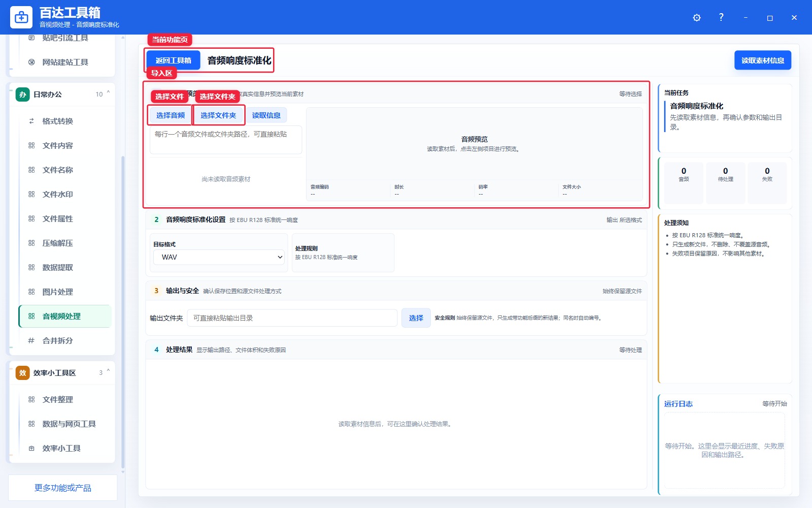The image size is (812, 508).
Task: Click the sidebar vertical scrollbar
Action: (x=123, y=312)
